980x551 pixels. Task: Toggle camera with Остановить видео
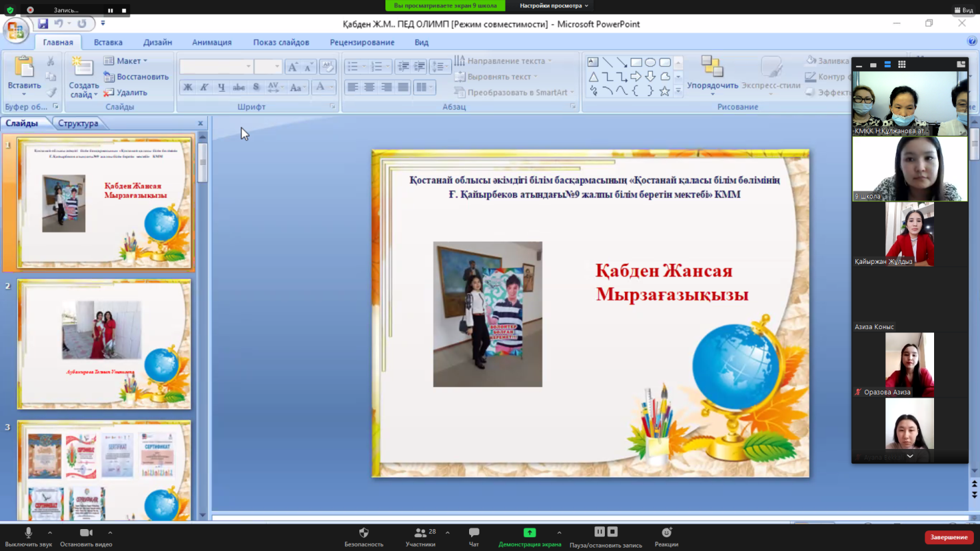tap(86, 533)
